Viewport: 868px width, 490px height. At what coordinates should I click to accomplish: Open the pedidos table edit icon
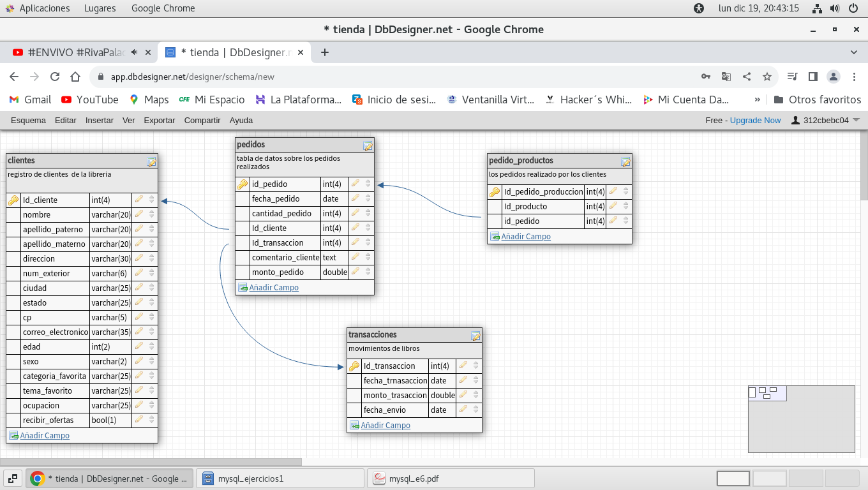pyautogui.click(x=368, y=145)
